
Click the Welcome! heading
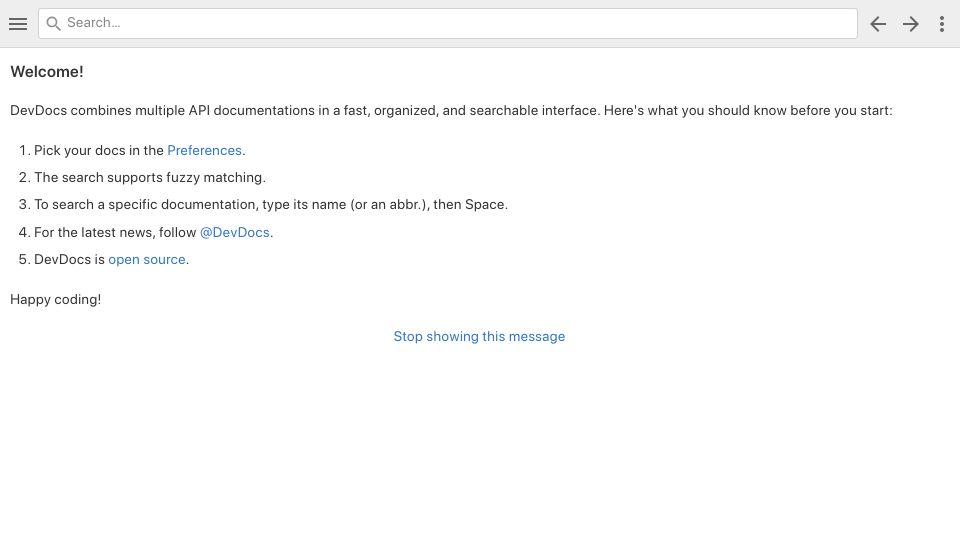[x=47, y=72]
